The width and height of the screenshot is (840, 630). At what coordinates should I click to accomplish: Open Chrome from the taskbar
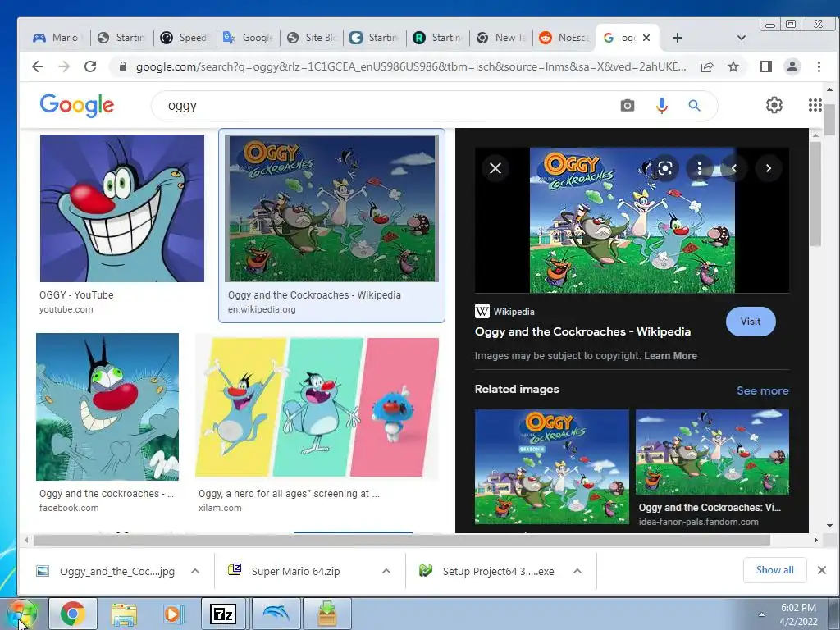(73, 614)
